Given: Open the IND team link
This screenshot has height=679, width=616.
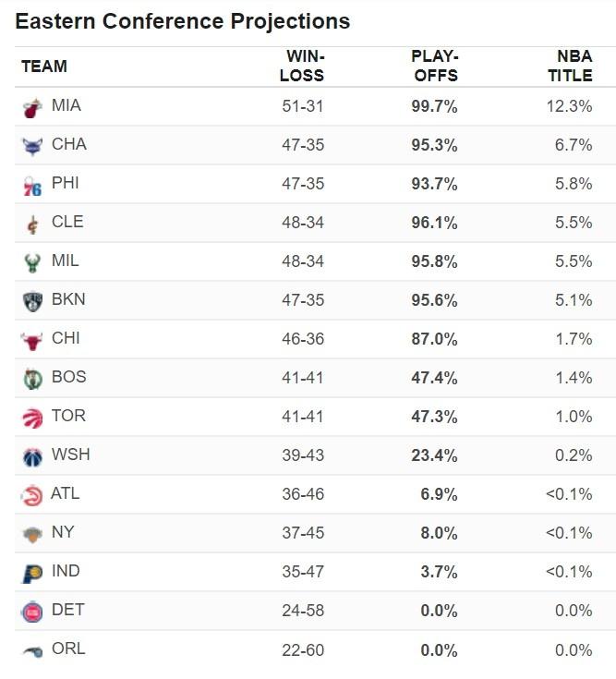Looking at the screenshot, I should [x=66, y=571].
